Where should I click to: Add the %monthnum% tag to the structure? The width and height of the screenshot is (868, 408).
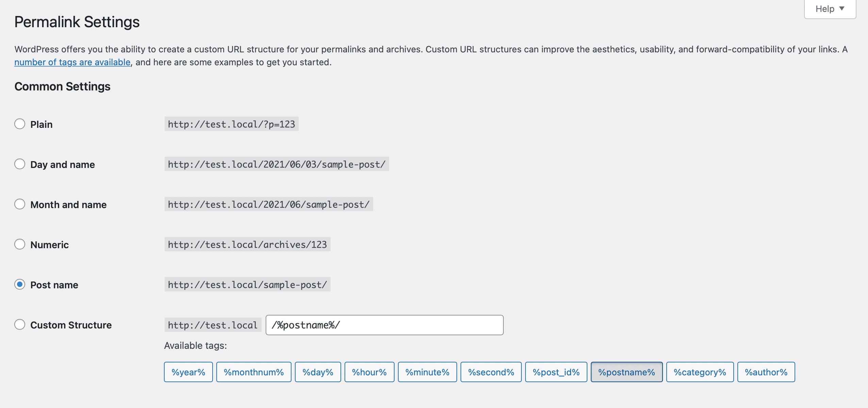tap(254, 372)
